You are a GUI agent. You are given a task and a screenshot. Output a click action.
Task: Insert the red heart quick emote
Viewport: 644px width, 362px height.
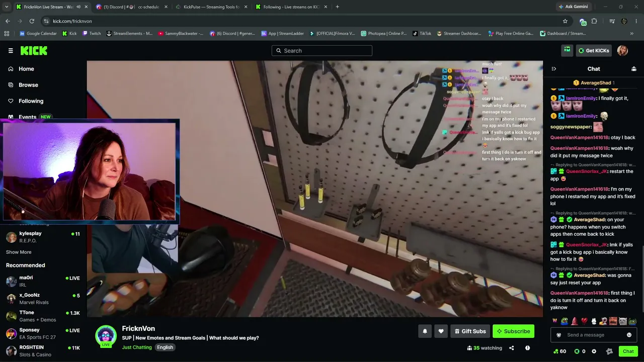point(584,321)
